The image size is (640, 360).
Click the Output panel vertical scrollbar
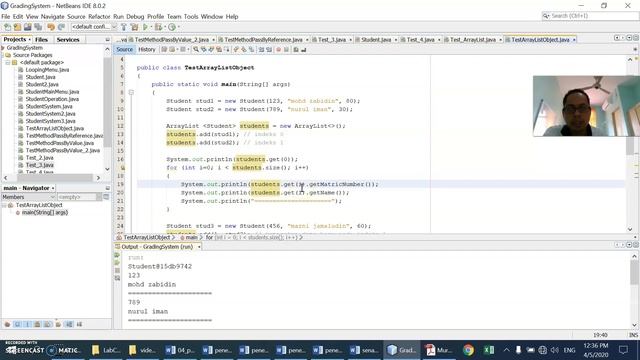tap(634, 290)
